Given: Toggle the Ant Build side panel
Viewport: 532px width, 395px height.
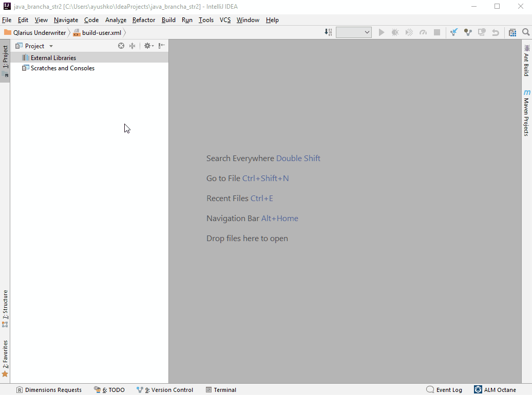Looking at the screenshot, I should [x=526, y=61].
